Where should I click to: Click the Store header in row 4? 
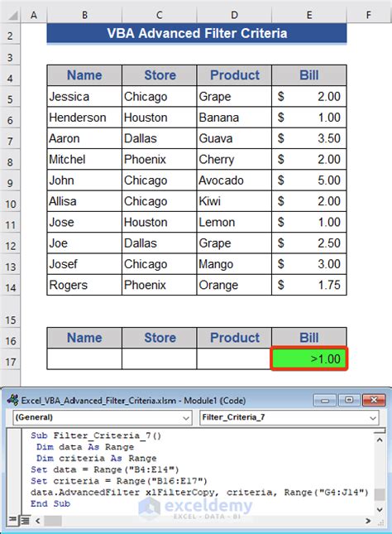160,75
